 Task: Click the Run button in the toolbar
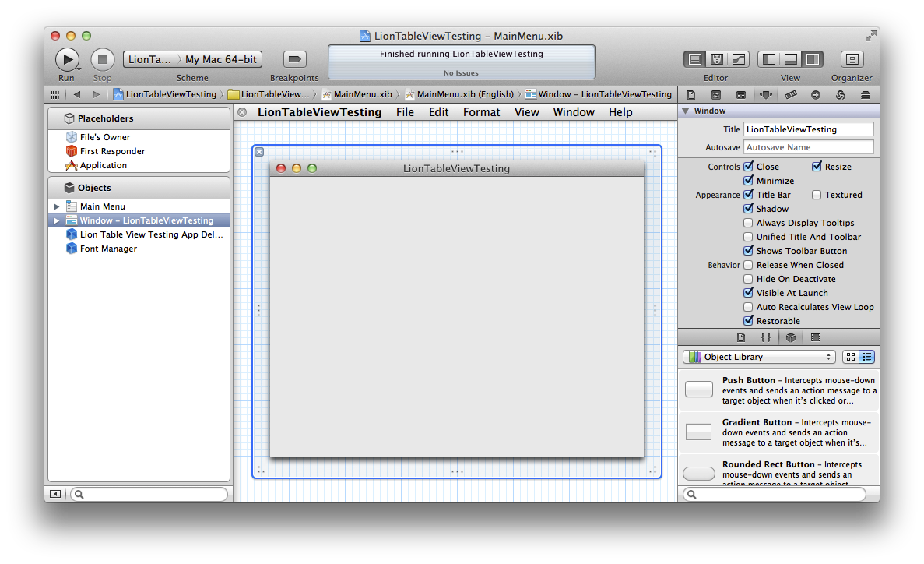point(67,59)
